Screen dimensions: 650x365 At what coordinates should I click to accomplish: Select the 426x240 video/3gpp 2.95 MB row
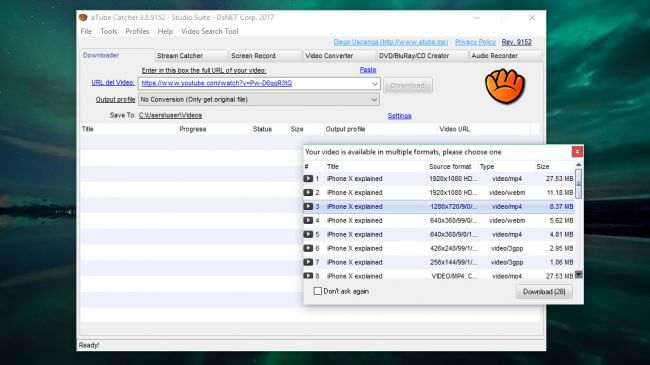pos(439,248)
